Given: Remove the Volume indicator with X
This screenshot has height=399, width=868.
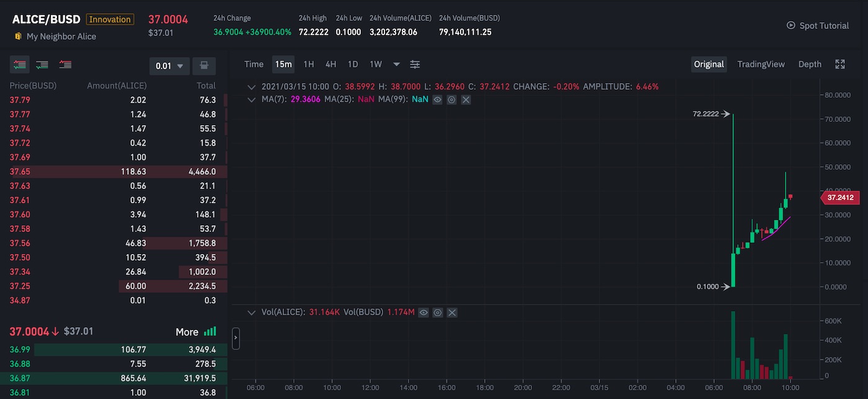Looking at the screenshot, I should tap(452, 312).
